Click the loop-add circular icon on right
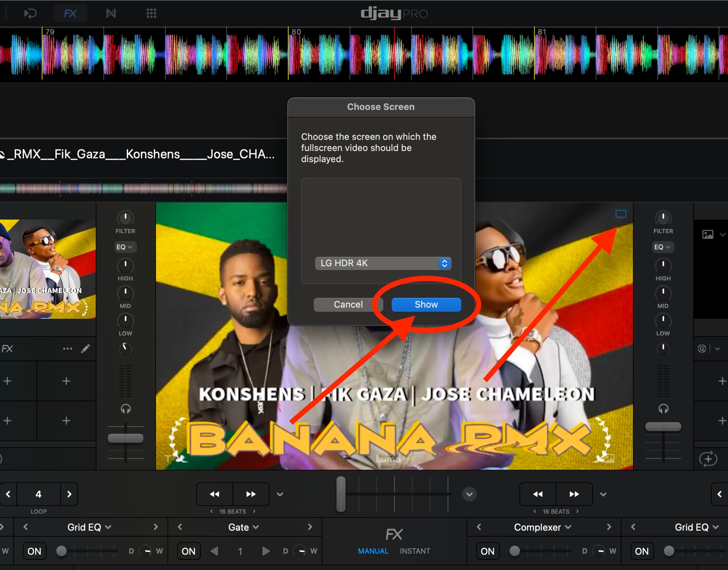The image size is (728, 570). click(708, 459)
